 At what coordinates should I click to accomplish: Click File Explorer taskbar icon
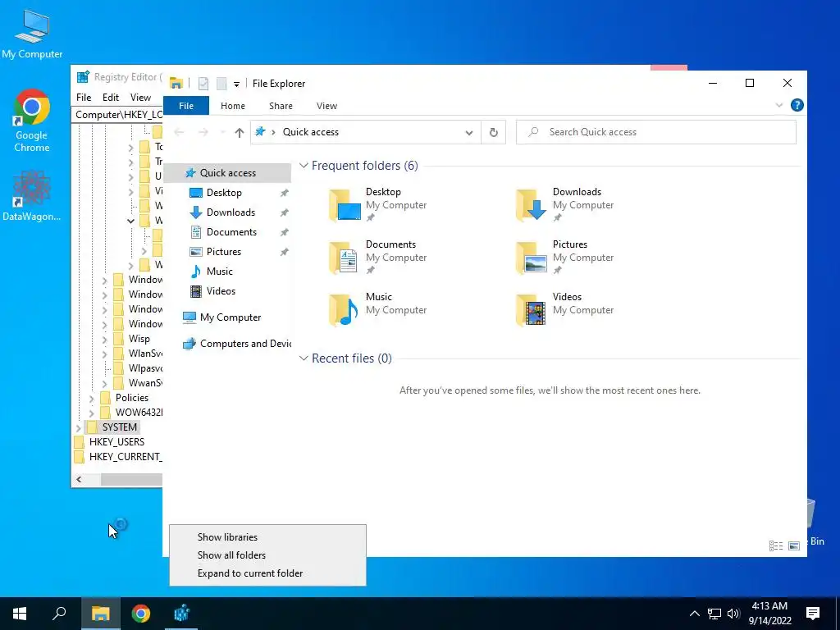click(x=100, y=614)
